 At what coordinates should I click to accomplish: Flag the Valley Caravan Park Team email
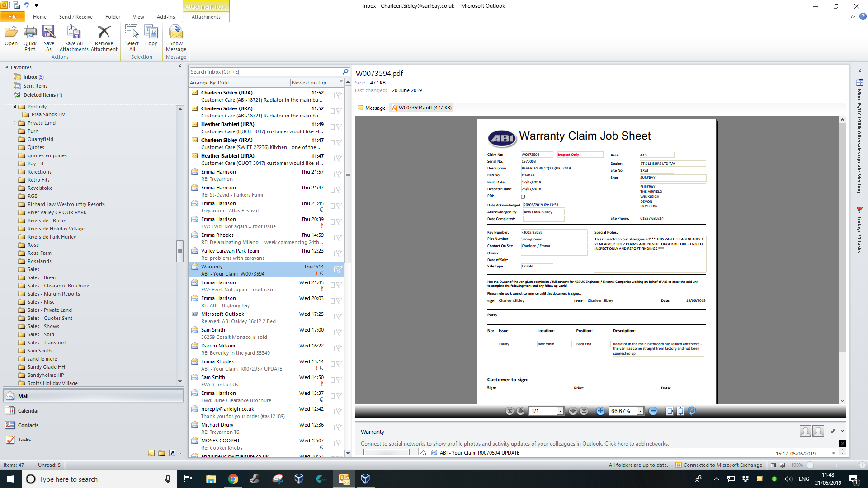click(339, 253)
